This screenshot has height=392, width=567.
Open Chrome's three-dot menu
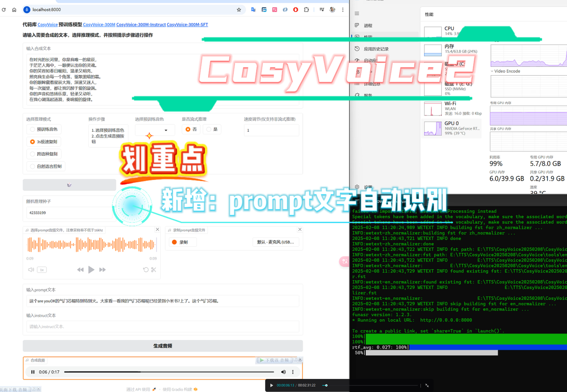343,10
